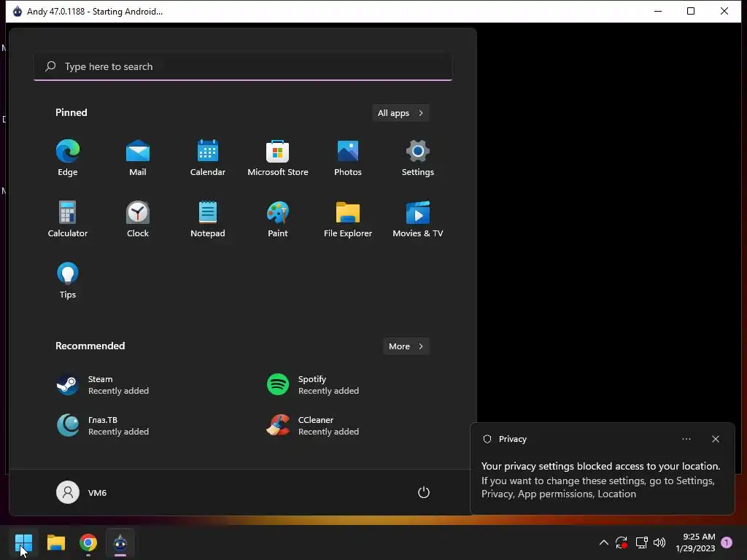This screenshot has height=560, width=747.
Task: Open the Calendar app
Action: click(x=208, y=158)
